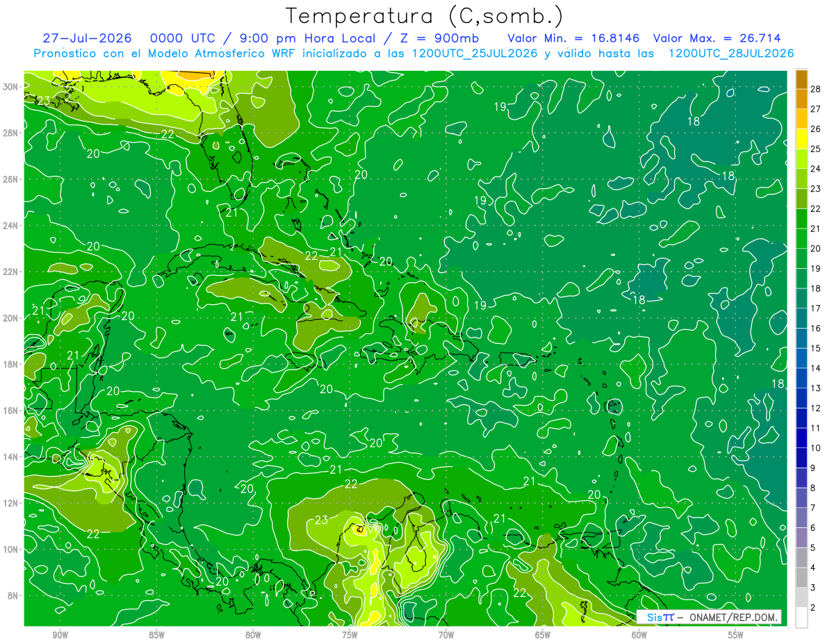Click colorbar tick label "15"
The height and width of the screenshot is (644, 834).
point(816,348)
